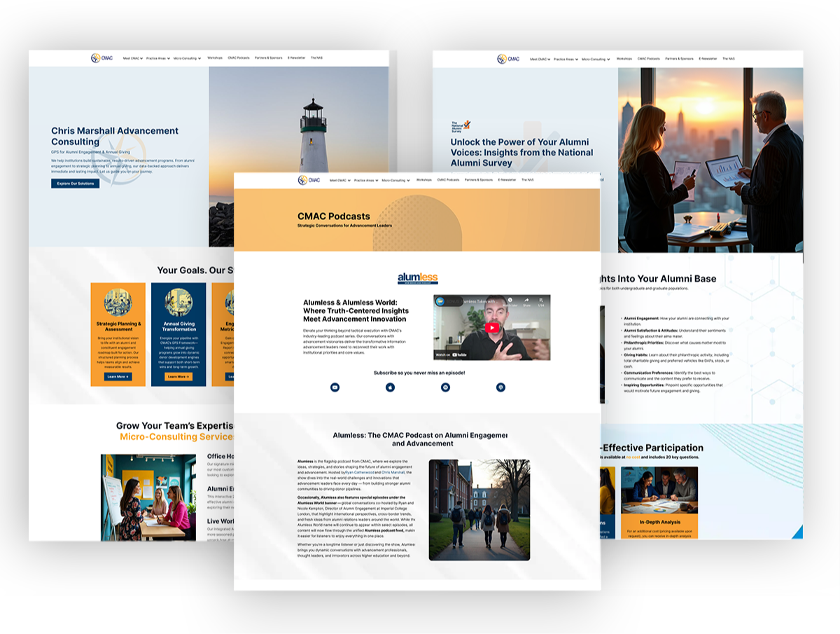
Task: Click the National Alumni Survey logo
Action: (461, 127)
